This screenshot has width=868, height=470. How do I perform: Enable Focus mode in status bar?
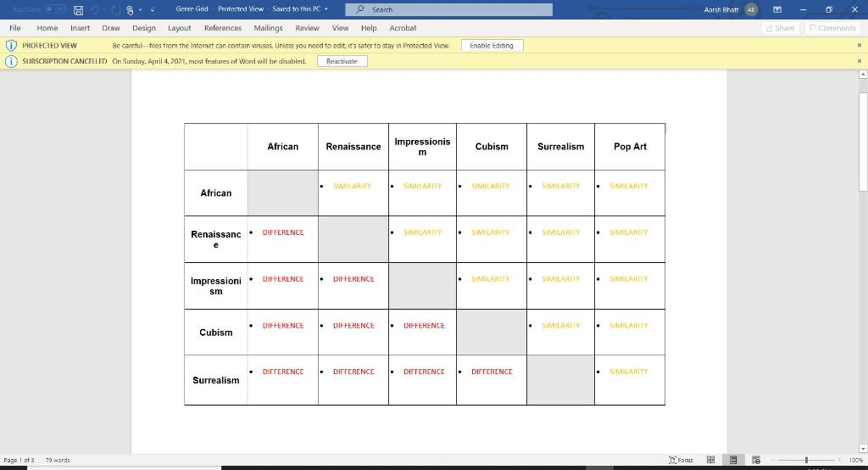pyautogui.click(x=681, y=460)
